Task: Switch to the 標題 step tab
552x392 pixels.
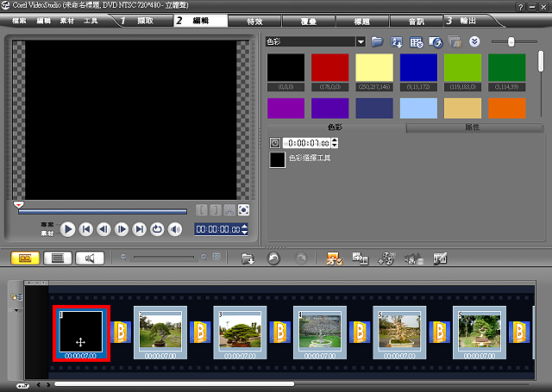Action: pyautogui.click(x=362, y=22)
